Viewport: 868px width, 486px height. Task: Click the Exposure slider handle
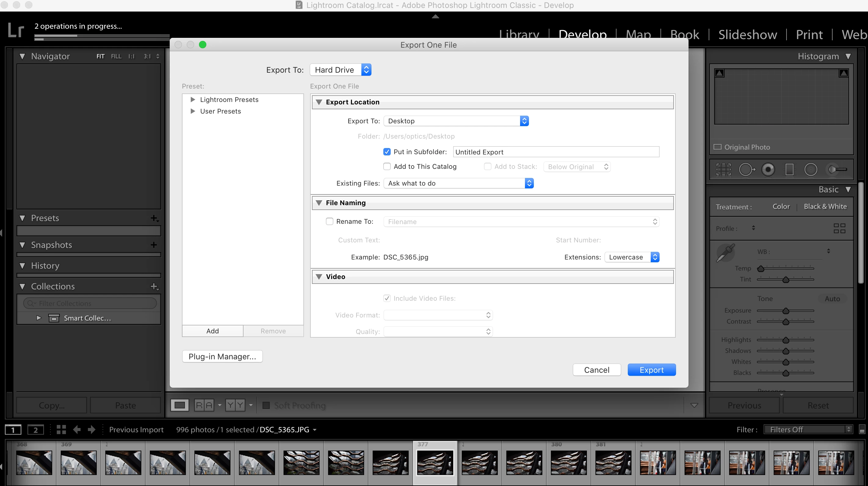[786, 311]
